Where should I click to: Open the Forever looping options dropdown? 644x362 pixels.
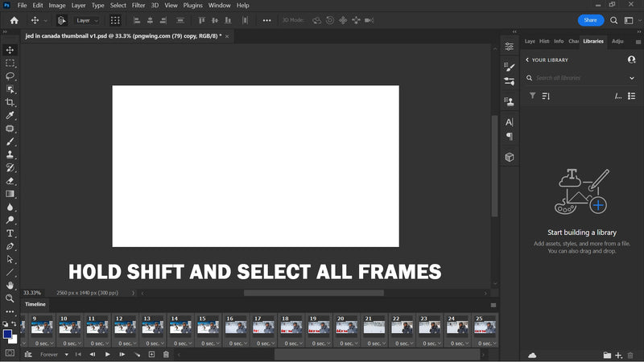click(x=55, y=354)
